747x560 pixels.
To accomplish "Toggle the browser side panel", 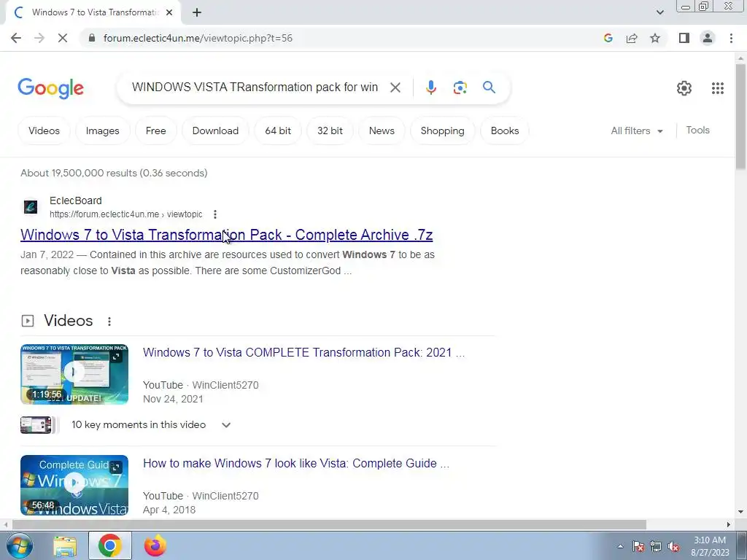I will tap(684, 38).
